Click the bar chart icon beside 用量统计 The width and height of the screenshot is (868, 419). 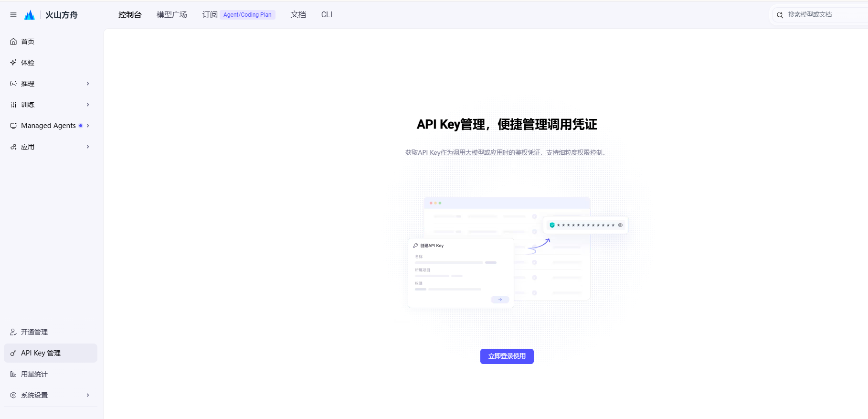pos(13,374)
